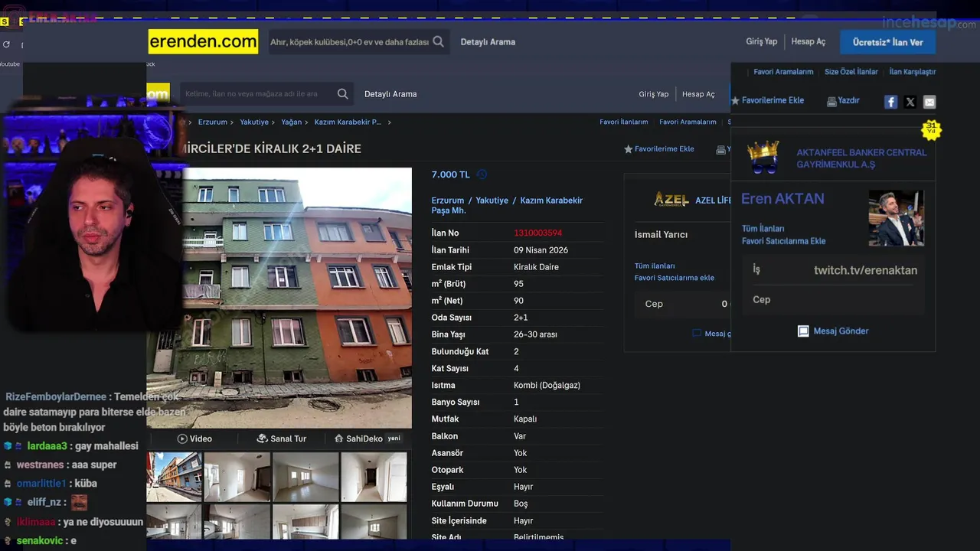Click the second search input field

click(258, 94)
